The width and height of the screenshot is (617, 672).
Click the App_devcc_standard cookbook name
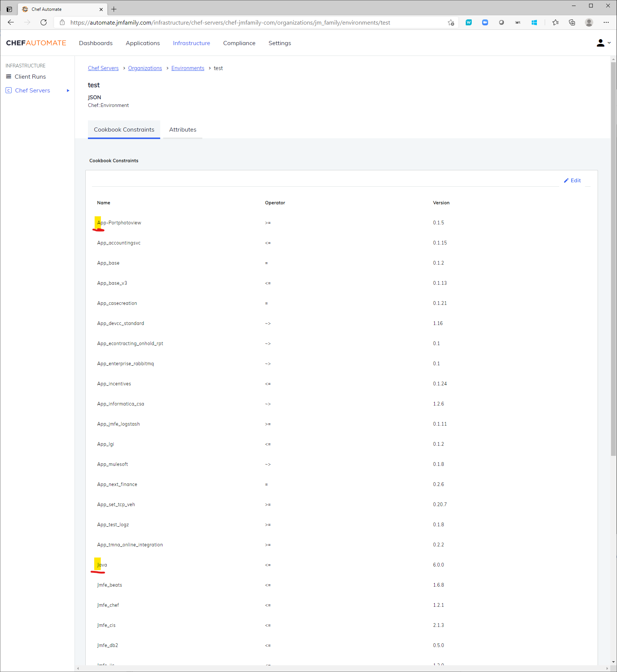click(x=121, y=323)
